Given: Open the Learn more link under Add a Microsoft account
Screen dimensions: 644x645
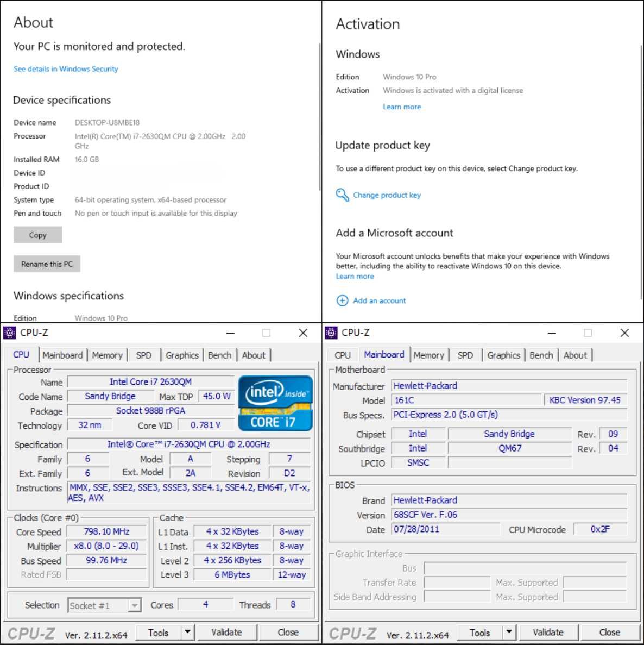Looking at the screenshot, I should (x=355, y=277).
